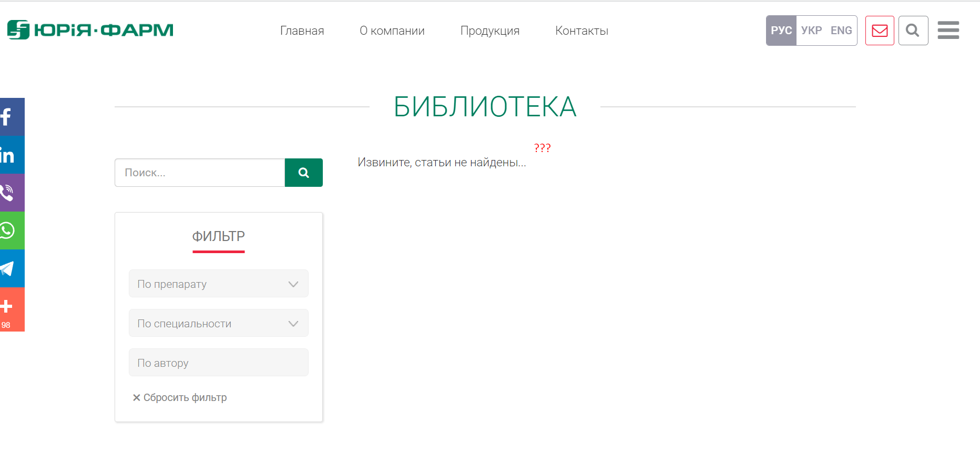Open site search magnifier in header

tap(913, 31)
